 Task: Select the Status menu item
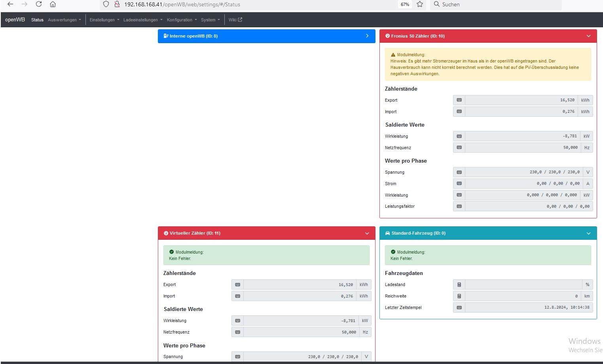click(x=37, y=20)
